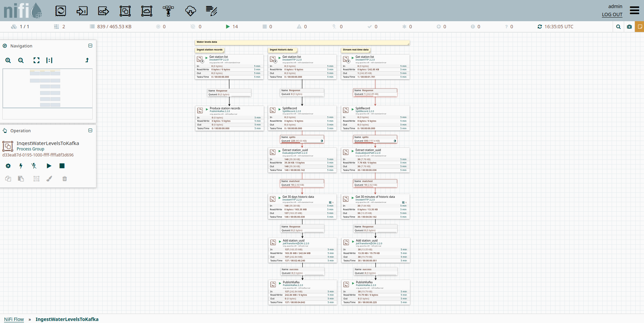Select the Funnel icon in the toolbar
Viewport: 644px width, 323px height.
[x=168, y=11]
